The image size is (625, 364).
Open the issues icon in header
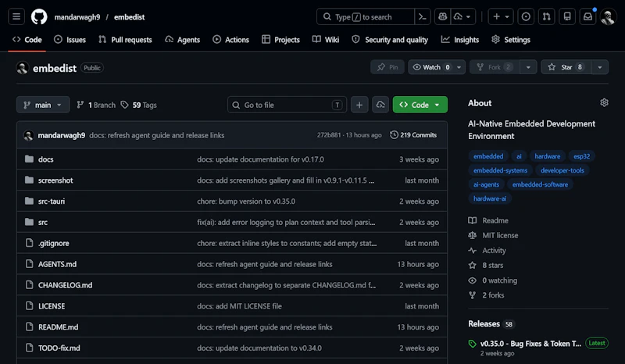point(526,16)
